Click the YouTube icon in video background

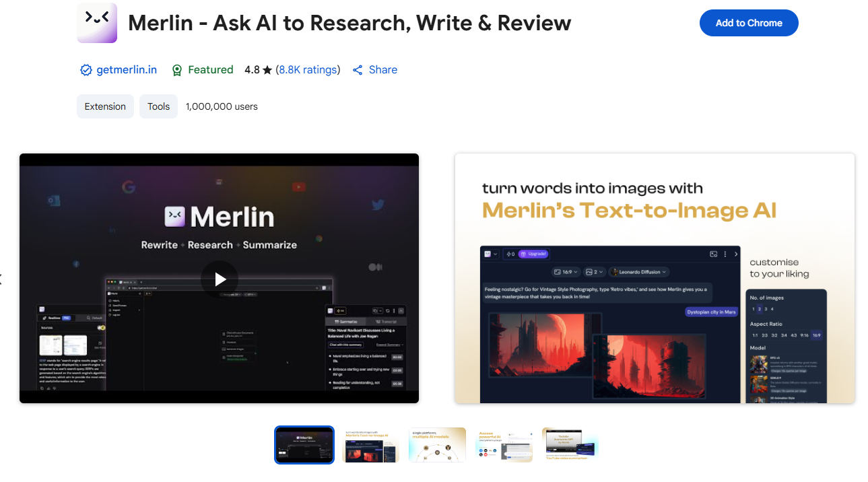[299, 186]
